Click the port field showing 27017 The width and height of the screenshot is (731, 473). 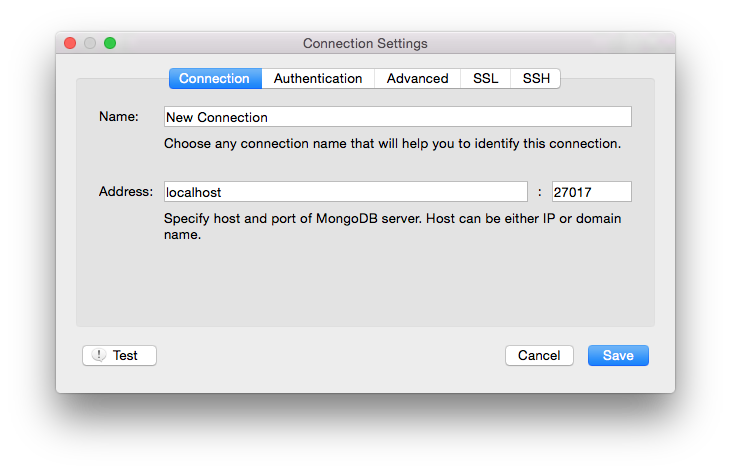coord(591,192)
